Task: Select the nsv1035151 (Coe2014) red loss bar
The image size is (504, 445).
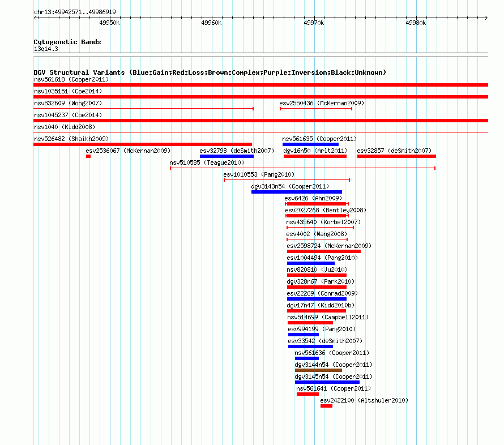Action: coord(260,97)
